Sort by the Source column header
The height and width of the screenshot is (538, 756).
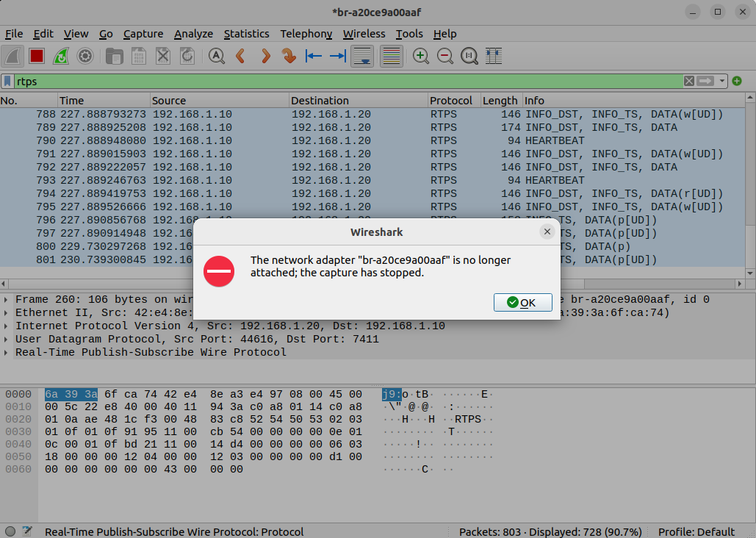pos(220,101)
